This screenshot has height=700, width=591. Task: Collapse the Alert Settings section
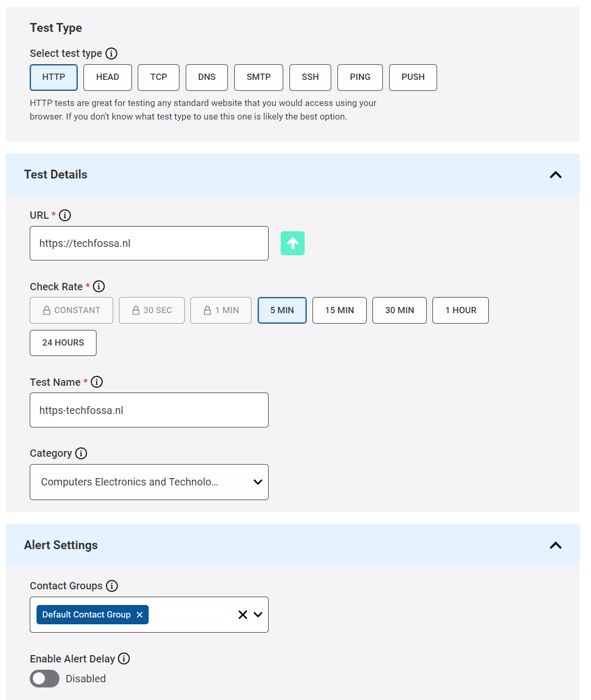(x=556, y=545)
